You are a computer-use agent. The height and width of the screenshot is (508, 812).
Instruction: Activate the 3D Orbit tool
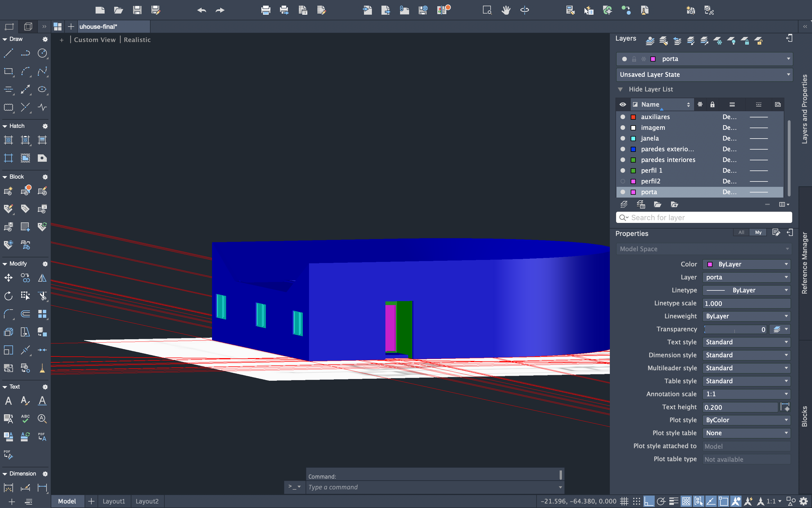point(524,10)
